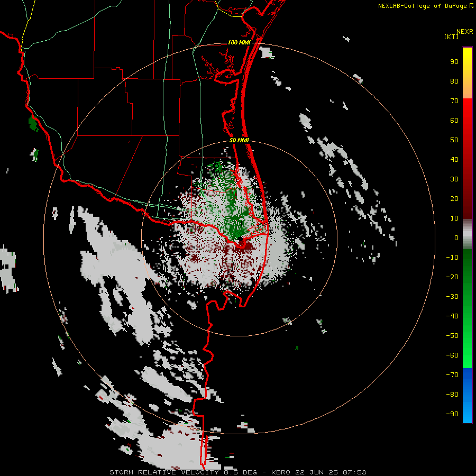This screenshot has width=476, height=476.
Task: Click the NEXR label above the color scale
Action: tap(465, 32)
